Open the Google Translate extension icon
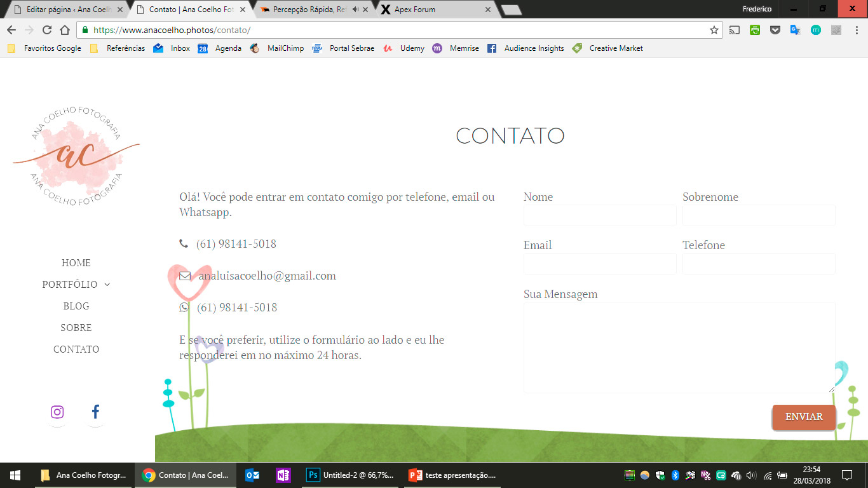The image size is (868, 488). tap(795, 30)
